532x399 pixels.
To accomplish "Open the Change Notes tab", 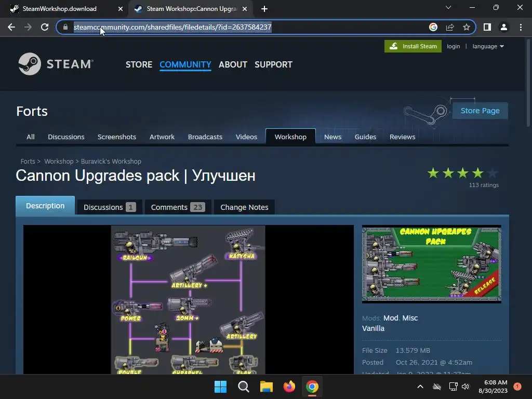I will (x=244, y=207).
